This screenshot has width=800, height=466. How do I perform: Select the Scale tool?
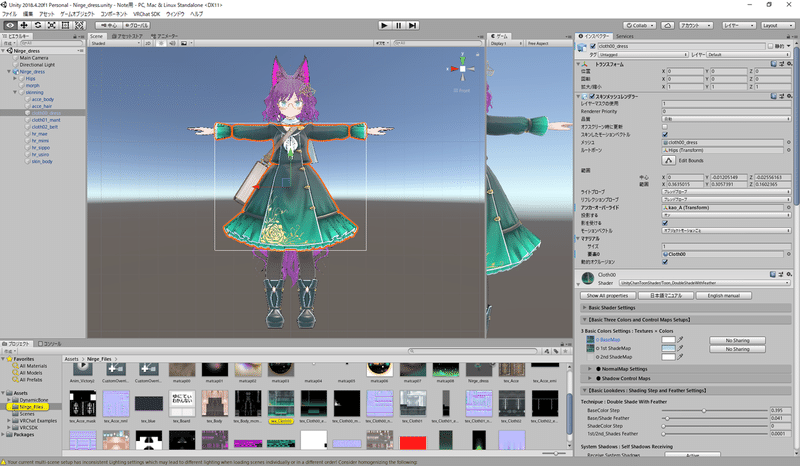[51, 25]
